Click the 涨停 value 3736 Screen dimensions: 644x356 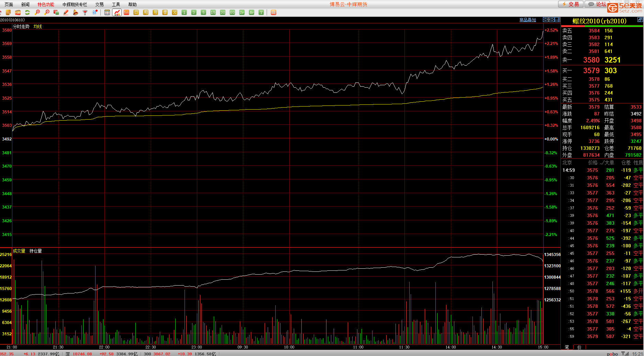pyautogui.click(x=594, y=141)
